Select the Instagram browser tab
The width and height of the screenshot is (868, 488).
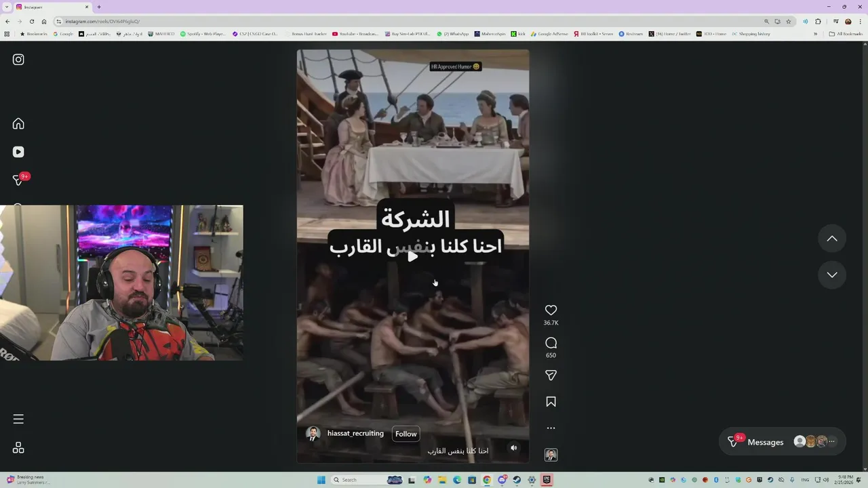tap(52, 7)
